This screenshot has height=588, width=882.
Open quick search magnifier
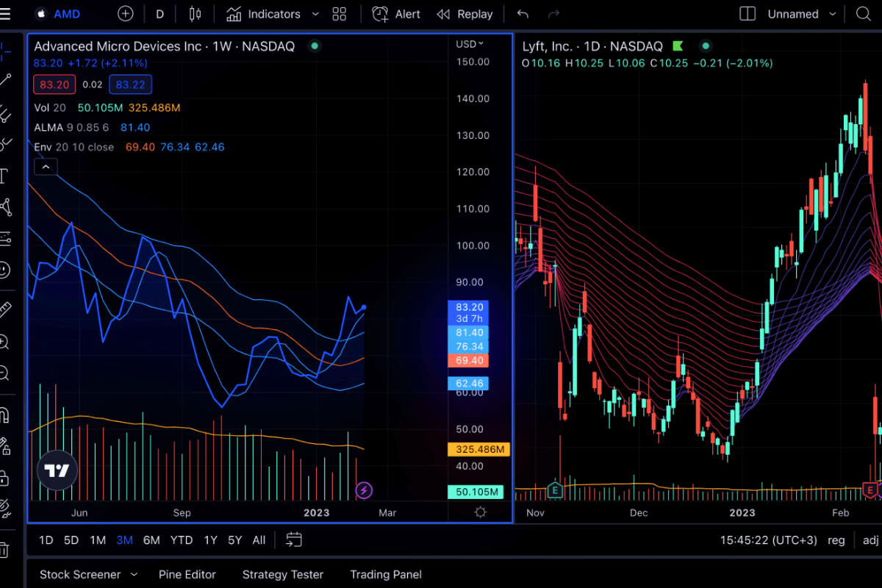coord(864,14)
